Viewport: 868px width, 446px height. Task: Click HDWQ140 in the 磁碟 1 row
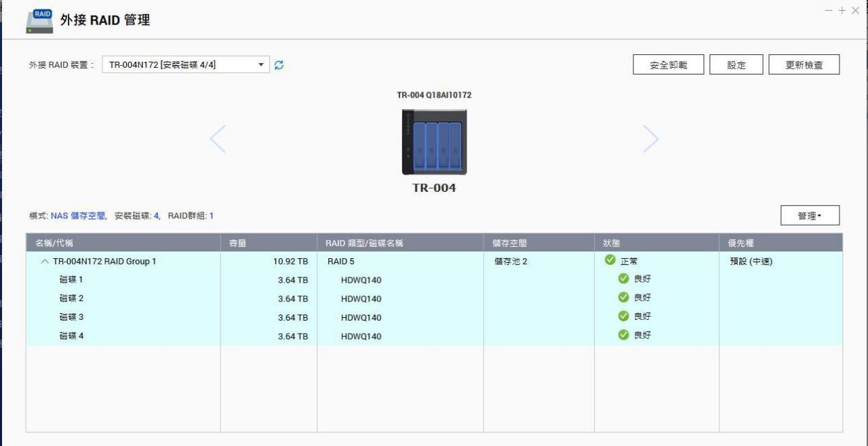pos(361,280)
